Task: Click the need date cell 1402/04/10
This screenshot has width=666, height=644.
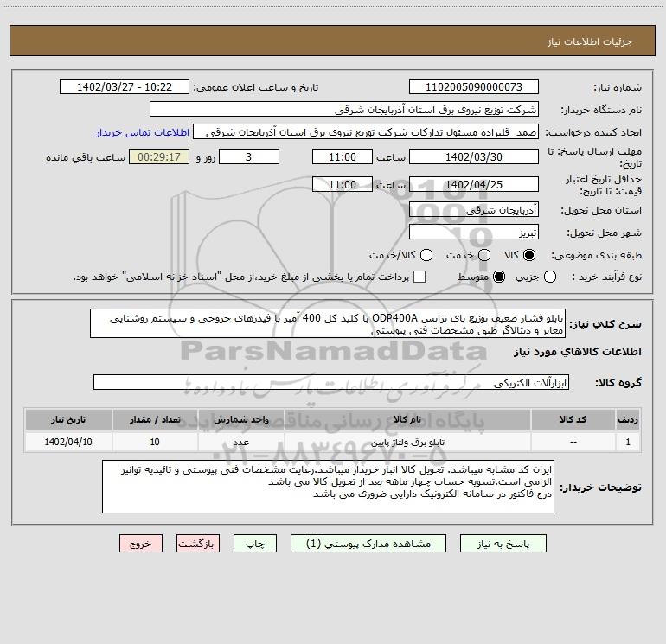Action: (x=68, y=442)
